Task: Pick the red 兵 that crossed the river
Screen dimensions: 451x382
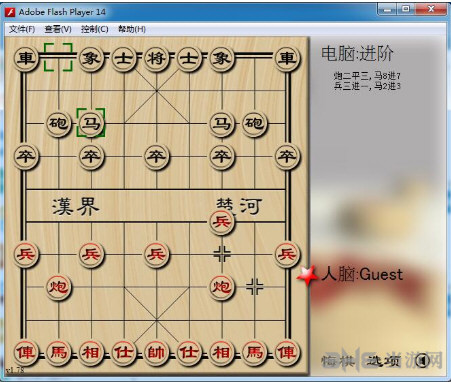Action: (222, 222)
